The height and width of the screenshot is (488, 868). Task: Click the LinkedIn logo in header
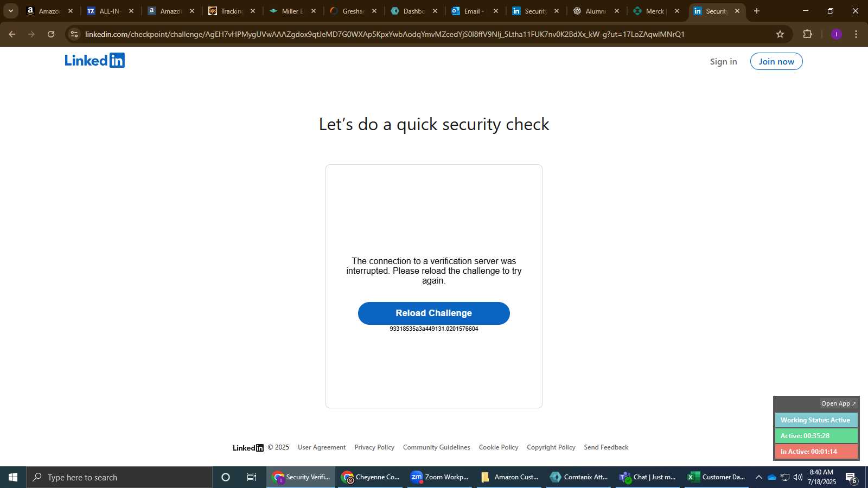pos(95,60)
